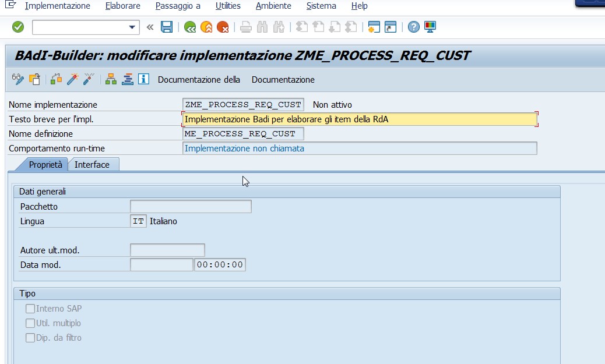Open the Ambiente menu
The height and width of the screenshot is (364, 605).
pyautogui.click(x=274, y=6)
